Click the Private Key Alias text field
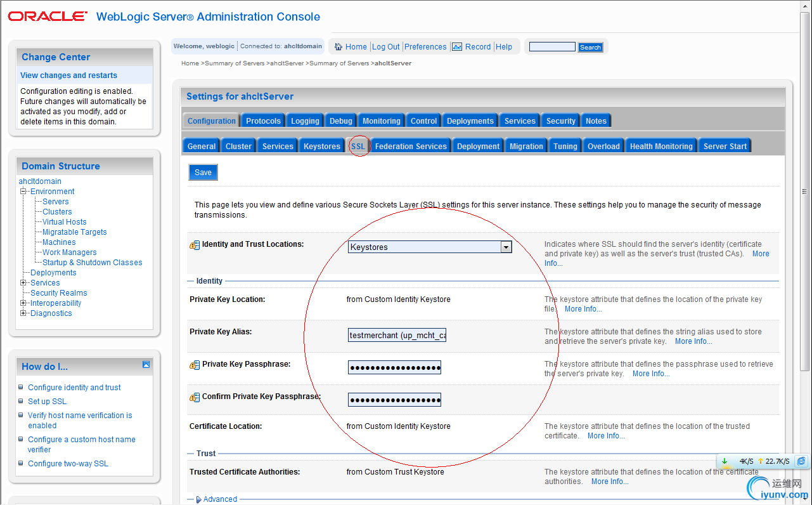The height and width of the screenshot is (505, 812). [x=397, y=335]
